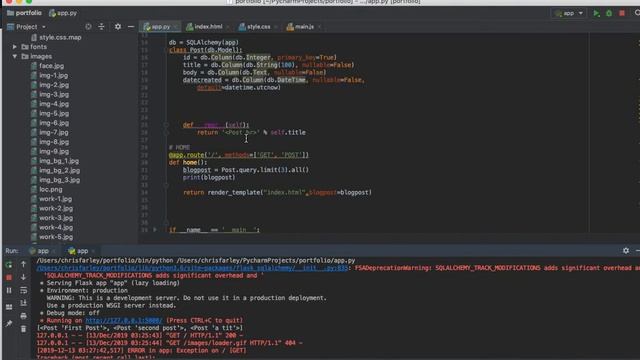Select the first app run tab
Image resolution: width=640 pixels, height=360 pixels.
tap(42, 251)
